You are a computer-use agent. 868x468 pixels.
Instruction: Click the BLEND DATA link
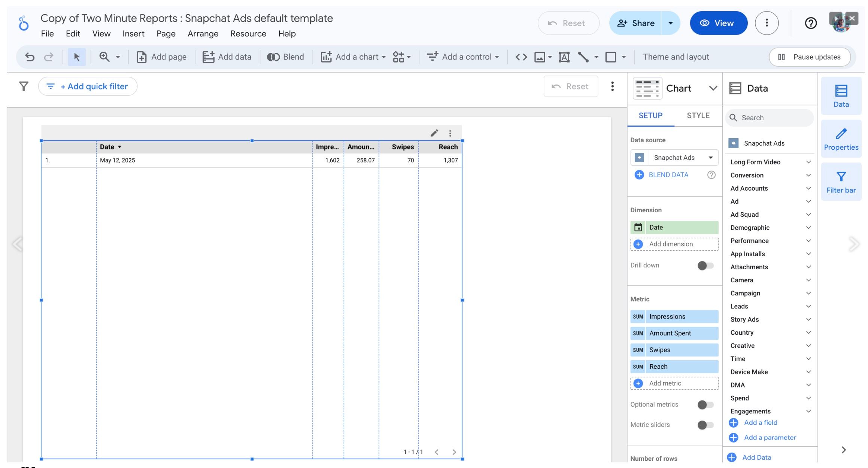coord(668,175)
